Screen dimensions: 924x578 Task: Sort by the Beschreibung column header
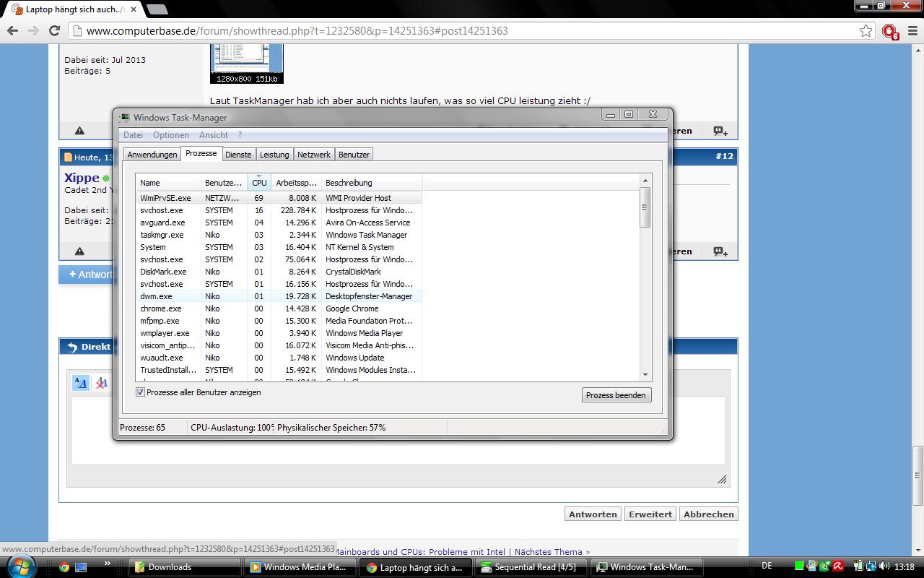pos(371,183)
